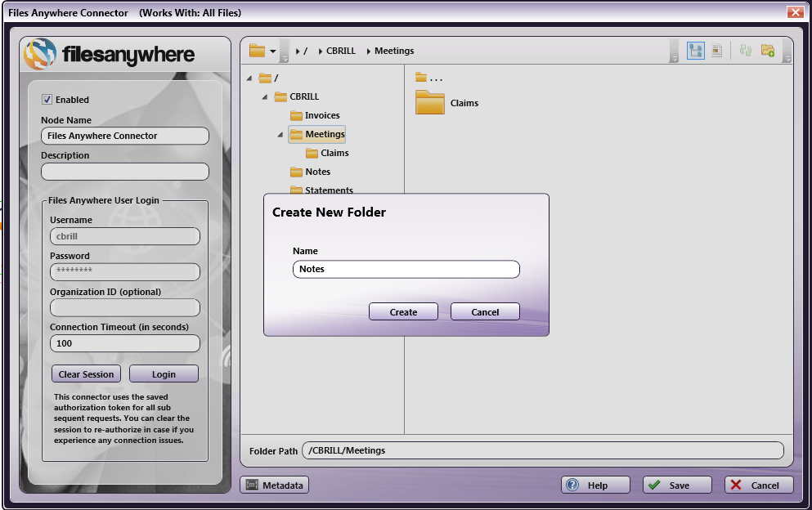
Task: Toggle the folder tree view icon
Action: [696, 51]
